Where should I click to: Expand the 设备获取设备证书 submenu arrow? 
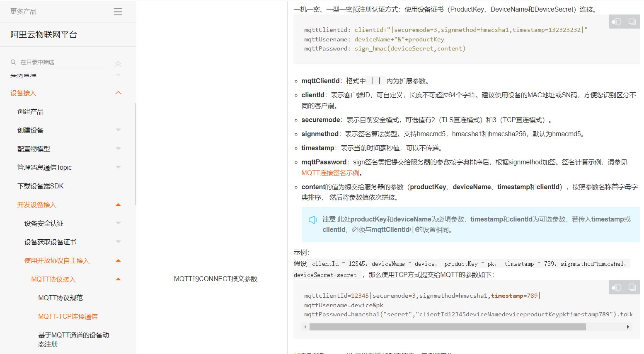118,242
